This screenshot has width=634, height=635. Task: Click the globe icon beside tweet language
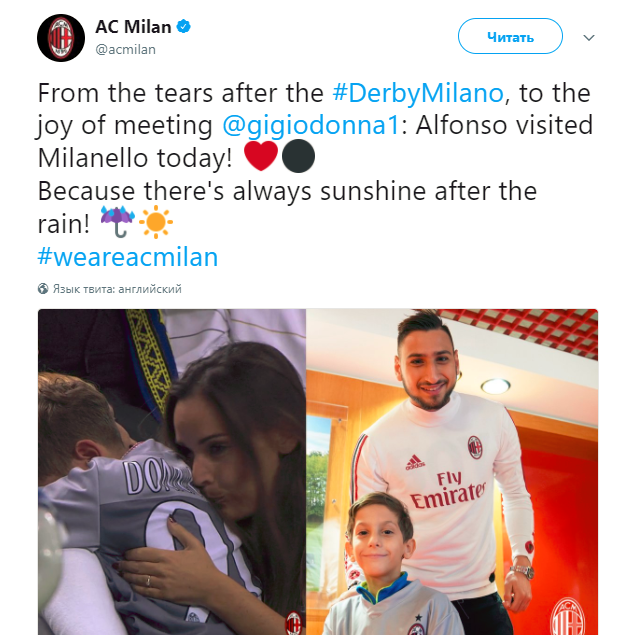click(43, 289)
